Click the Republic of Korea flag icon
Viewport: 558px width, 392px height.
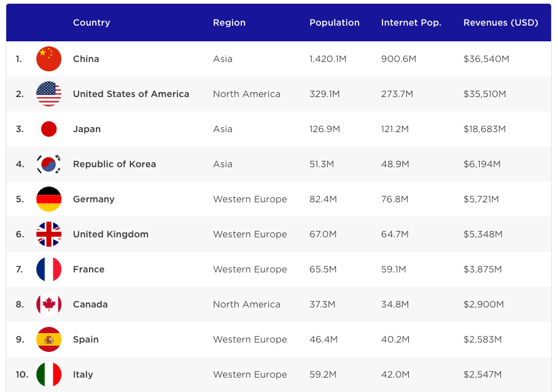[x=48, y=164]
